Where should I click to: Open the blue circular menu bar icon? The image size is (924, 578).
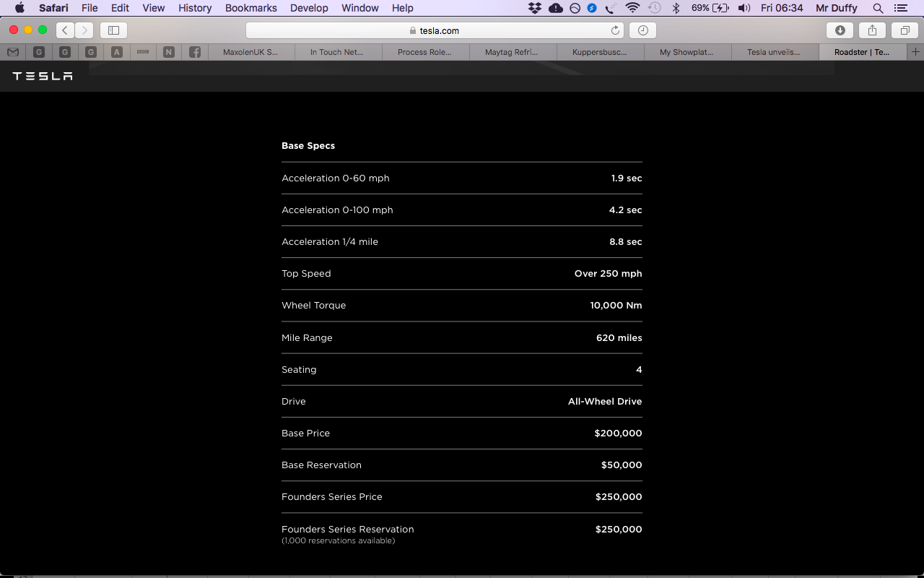click(x=592, y=8)
